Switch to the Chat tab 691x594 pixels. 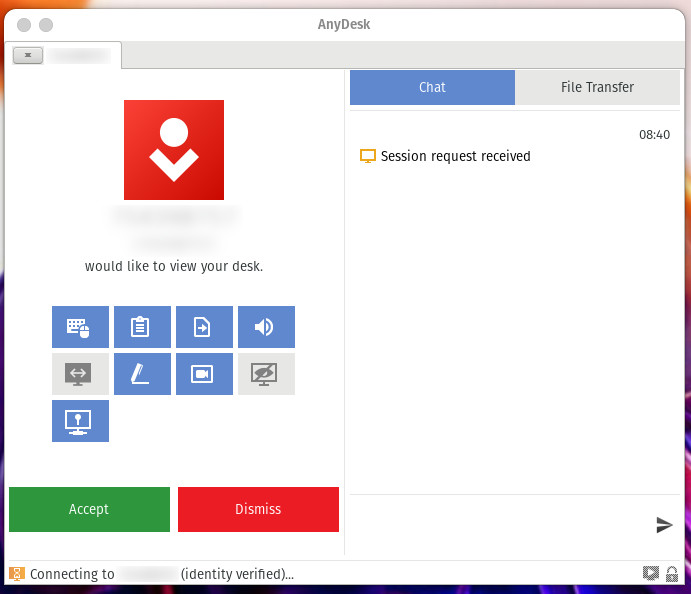[432, 87]
